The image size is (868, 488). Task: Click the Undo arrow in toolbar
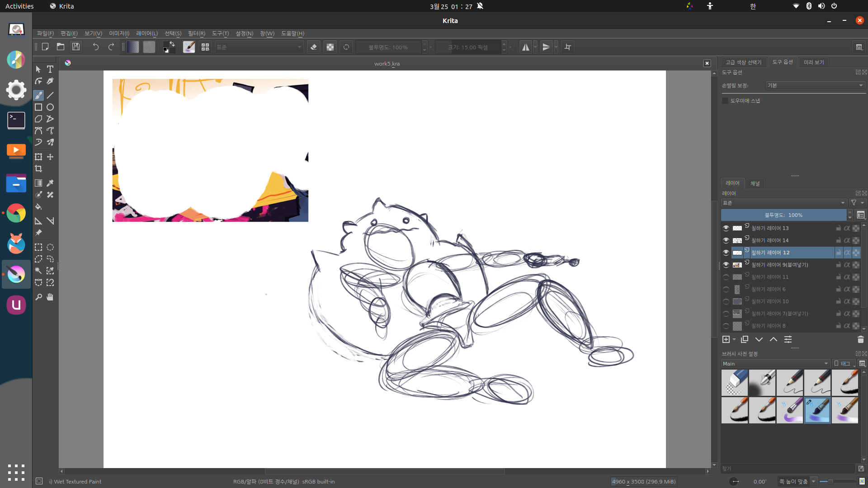[95, 47]
